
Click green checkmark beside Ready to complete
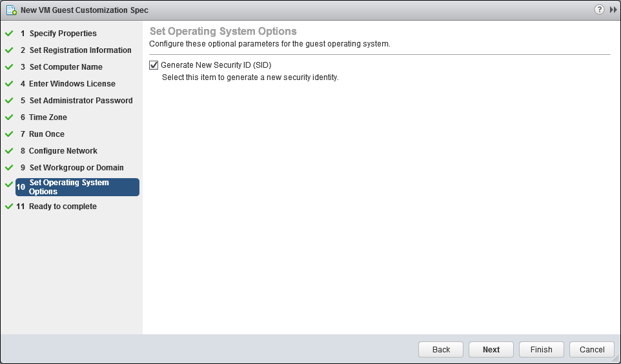9,207
